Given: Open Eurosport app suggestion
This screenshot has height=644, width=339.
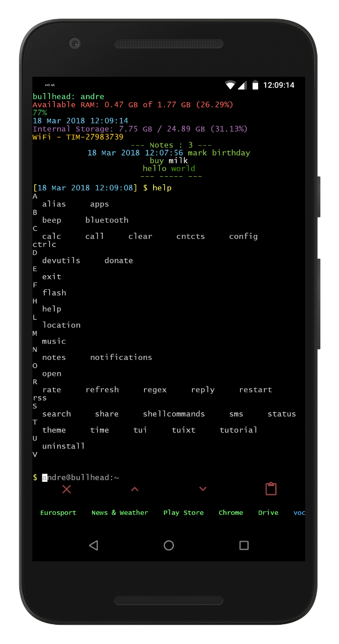Looking at the screenshot, I should coord(58,512).
